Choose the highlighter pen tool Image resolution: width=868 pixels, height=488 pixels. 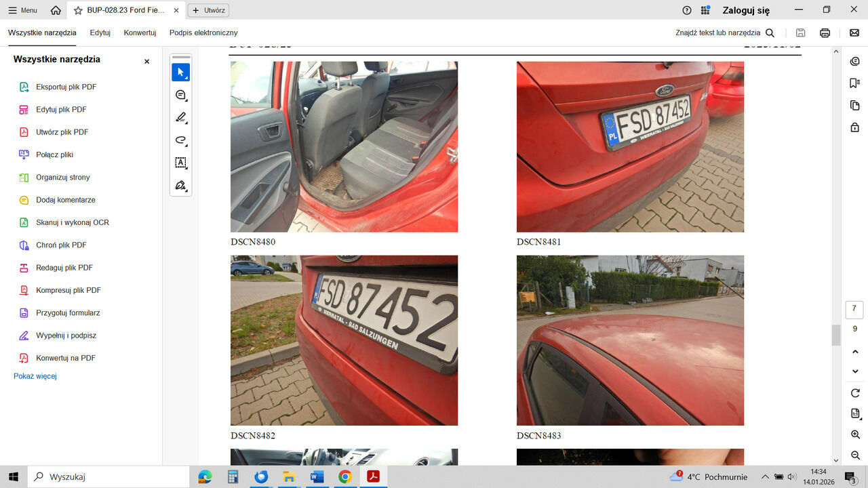click(180, 118)
